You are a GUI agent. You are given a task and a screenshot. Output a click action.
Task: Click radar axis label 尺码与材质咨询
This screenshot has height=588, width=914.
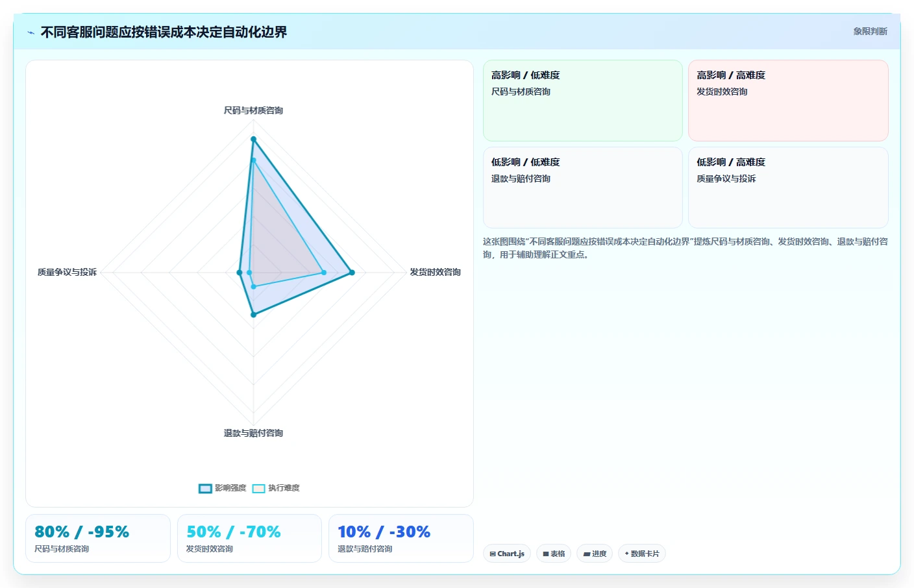pyautogui.click(x=253, y=110)
